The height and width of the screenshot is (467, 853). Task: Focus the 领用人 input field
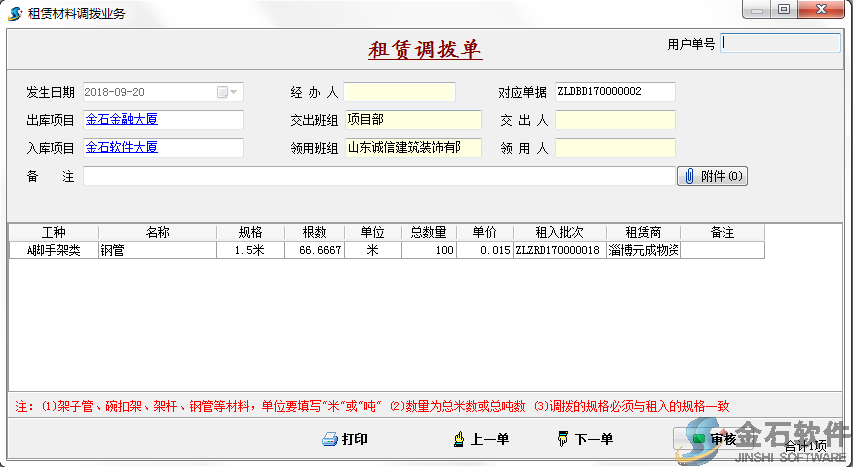(x=615, y=148)
